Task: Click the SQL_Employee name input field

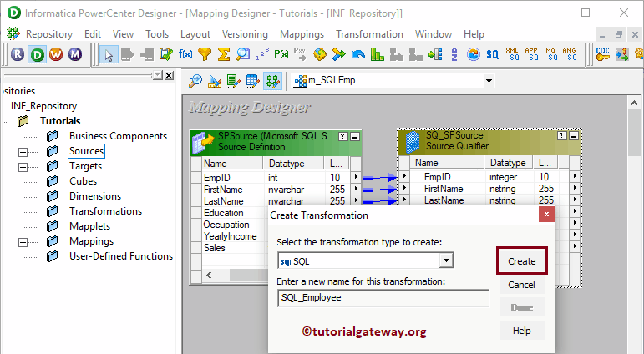Action: pos(383,298)
